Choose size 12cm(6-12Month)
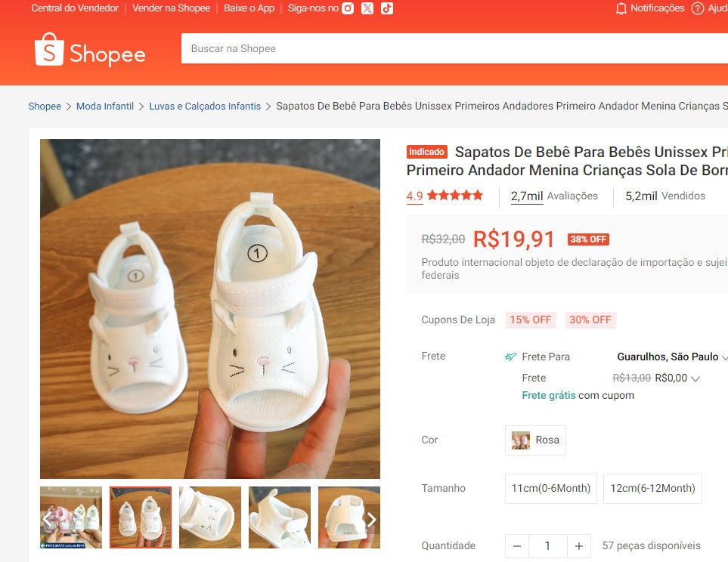The image size is (728, 562). click(652, 488)
